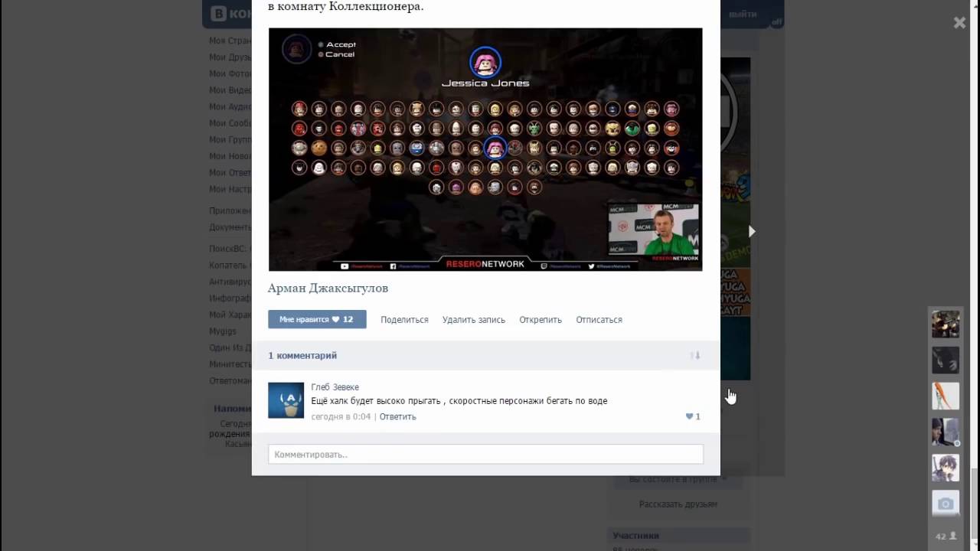Toggle comment sort order arrows

pos(695,356)
